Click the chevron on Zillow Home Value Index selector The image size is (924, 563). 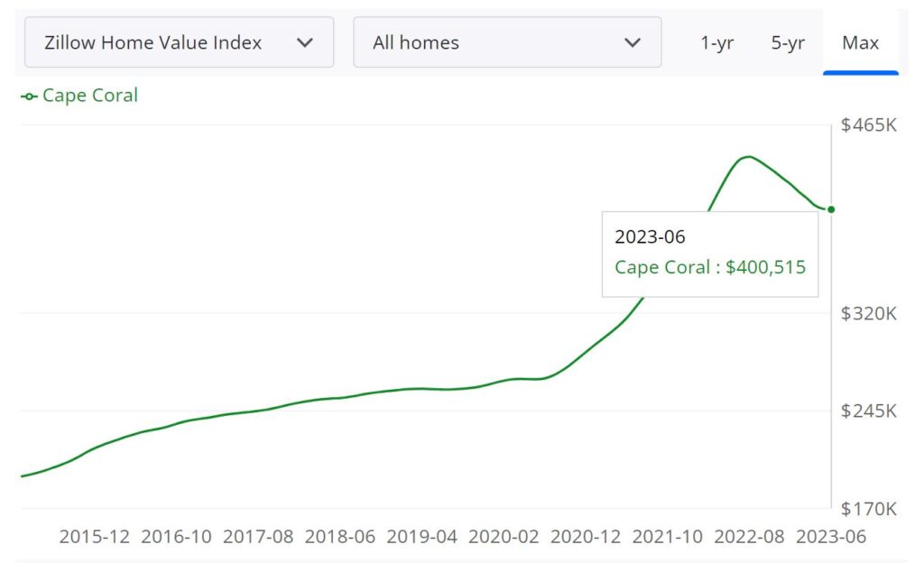[305, 42]
